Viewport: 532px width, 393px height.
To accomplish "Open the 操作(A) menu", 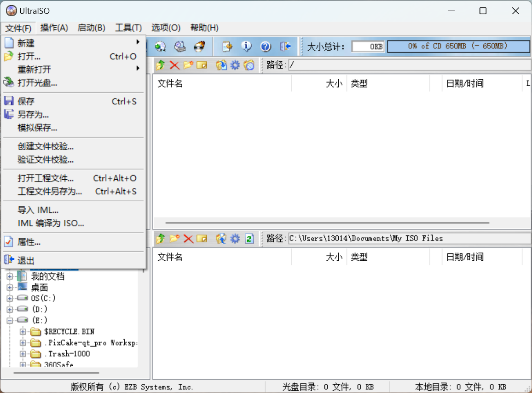I will click(x=54, y=28).
